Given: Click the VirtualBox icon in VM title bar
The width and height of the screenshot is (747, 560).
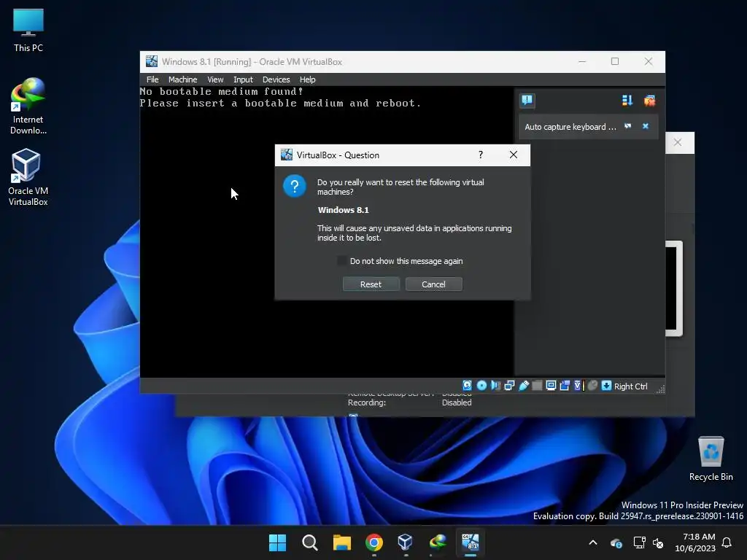Looking at the screenshot, I should (152, 61).
